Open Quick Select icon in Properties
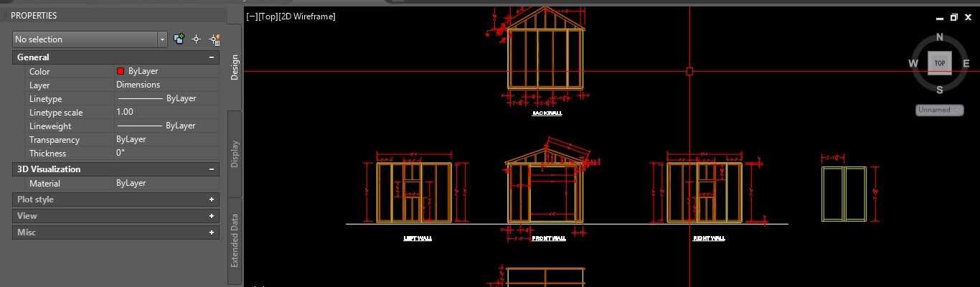 click(x=213, y=39)
